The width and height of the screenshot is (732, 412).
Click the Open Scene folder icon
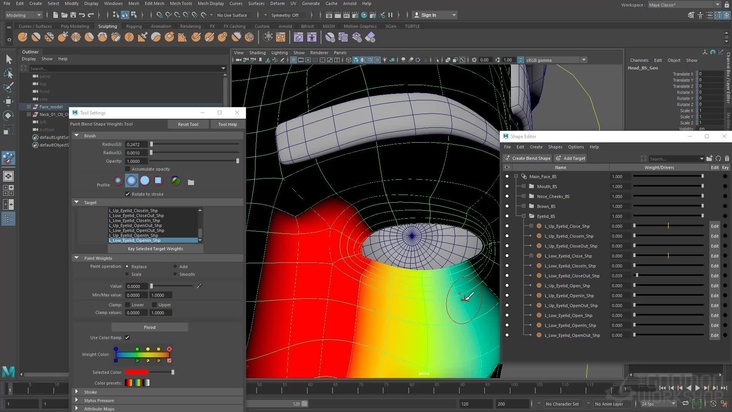click(64, 15)
